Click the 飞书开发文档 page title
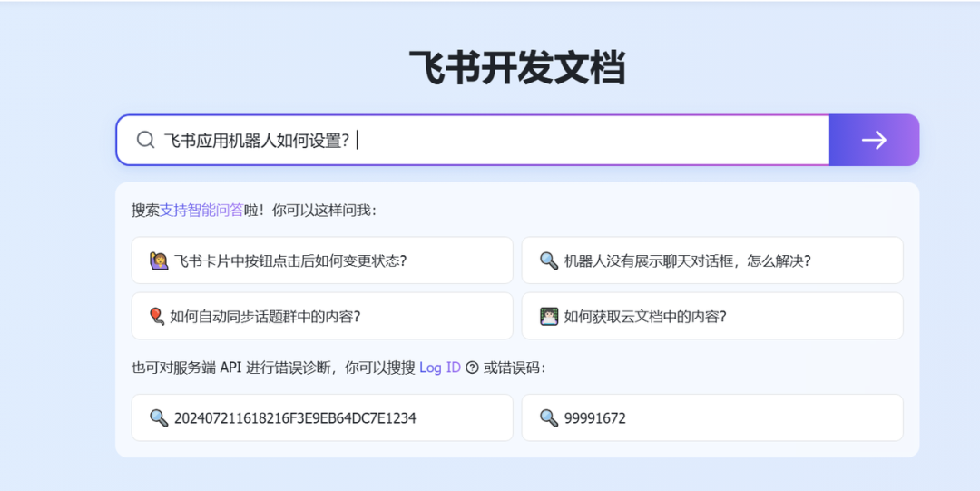980x491 pixels. (517, 67)
